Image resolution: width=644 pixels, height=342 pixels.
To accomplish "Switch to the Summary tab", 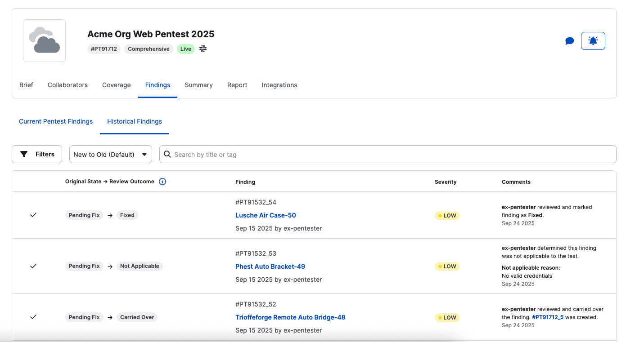I will tap(198, 85).
